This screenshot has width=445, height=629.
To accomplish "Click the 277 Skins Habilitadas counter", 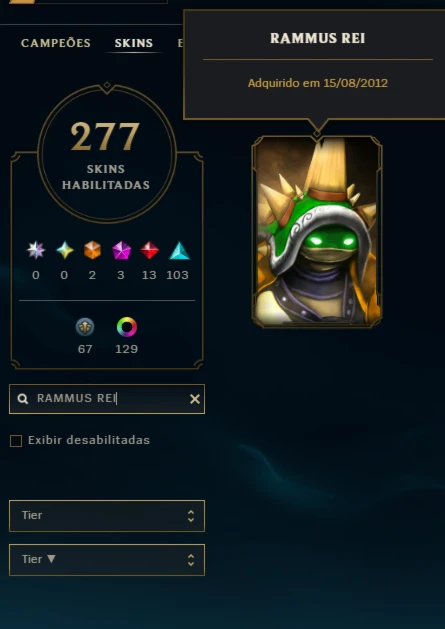I will tap(107, 153).
